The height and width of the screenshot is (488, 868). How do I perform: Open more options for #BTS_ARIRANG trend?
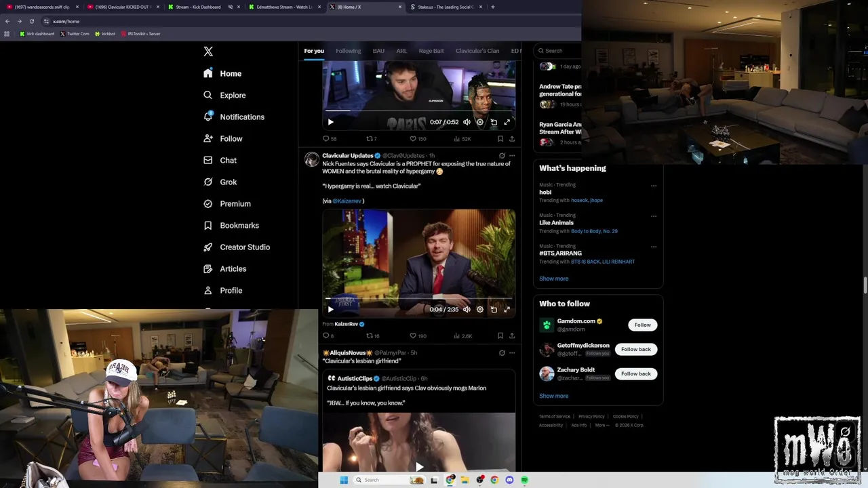[x=654, y=247]
